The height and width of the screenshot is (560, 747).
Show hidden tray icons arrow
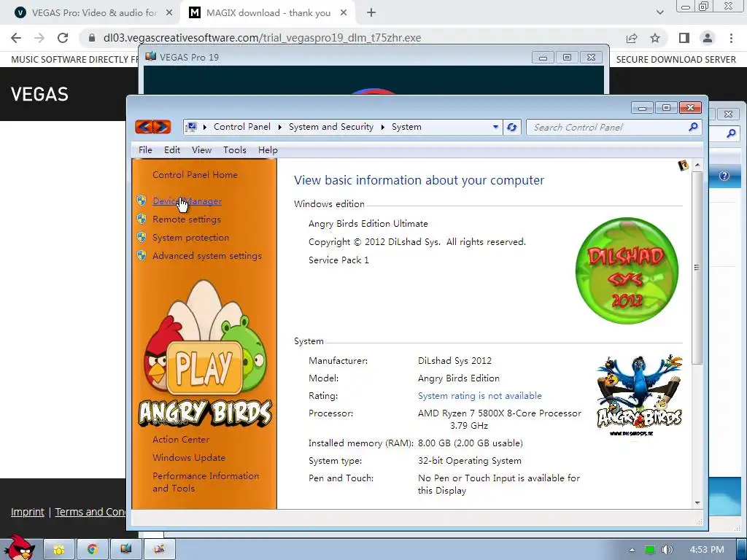pos(632,550)
